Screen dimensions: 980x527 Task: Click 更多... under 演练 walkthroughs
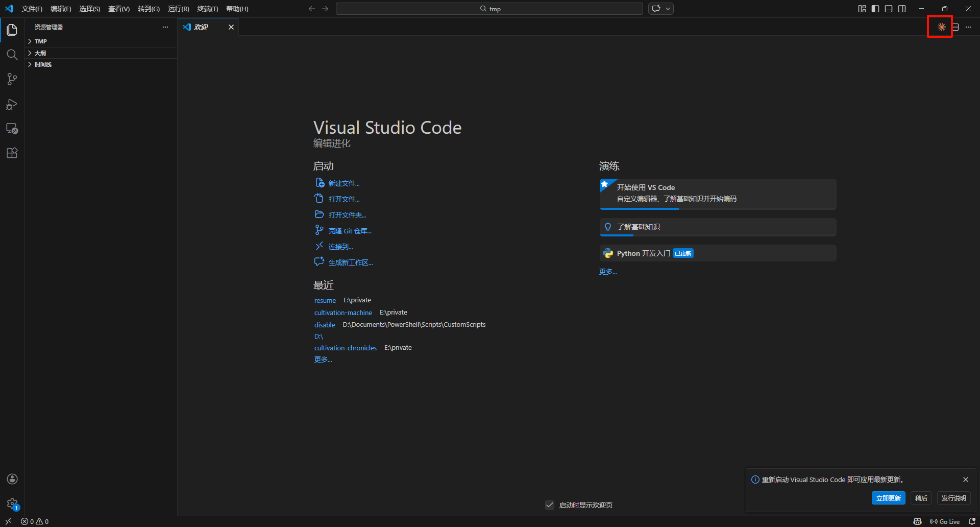[608, 272]
